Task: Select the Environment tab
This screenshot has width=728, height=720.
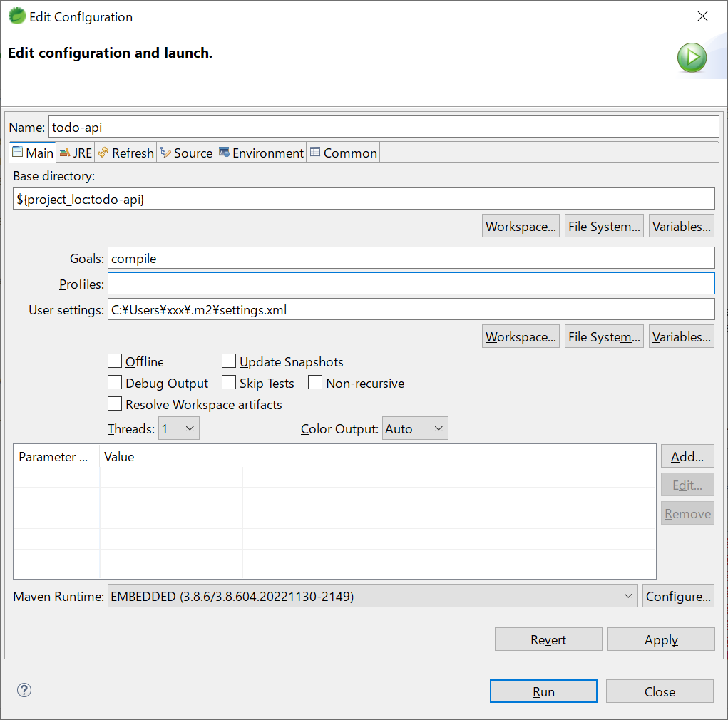Action: pyautogui.click(x=261, y=153)
